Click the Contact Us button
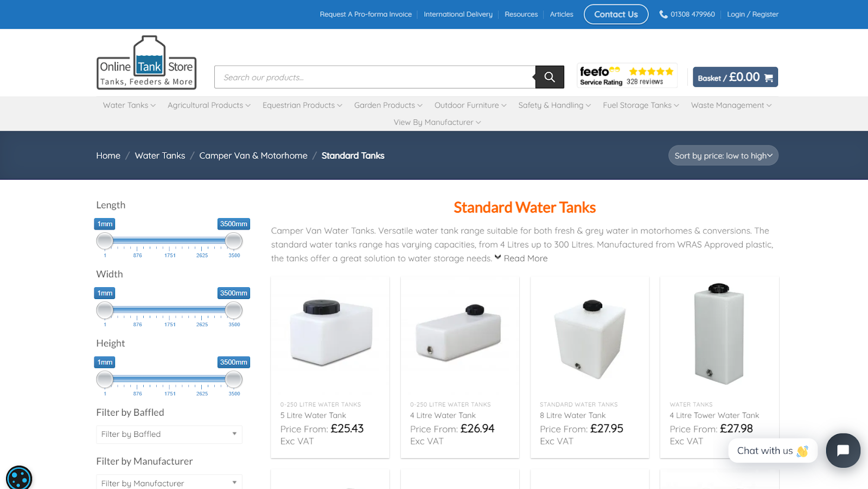Viewport: 868px width, 489px height. pyautogui.click(x=616, y=14)
